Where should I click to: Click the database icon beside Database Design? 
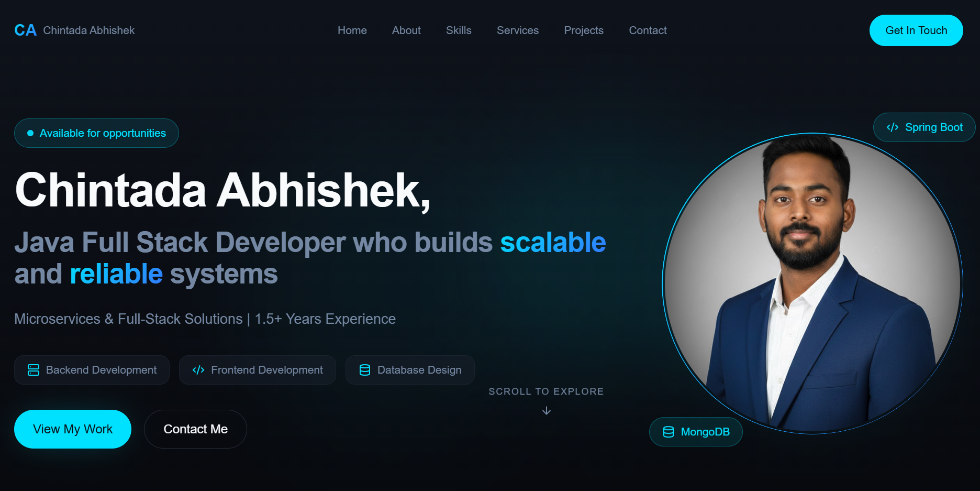tap(365, 370)
